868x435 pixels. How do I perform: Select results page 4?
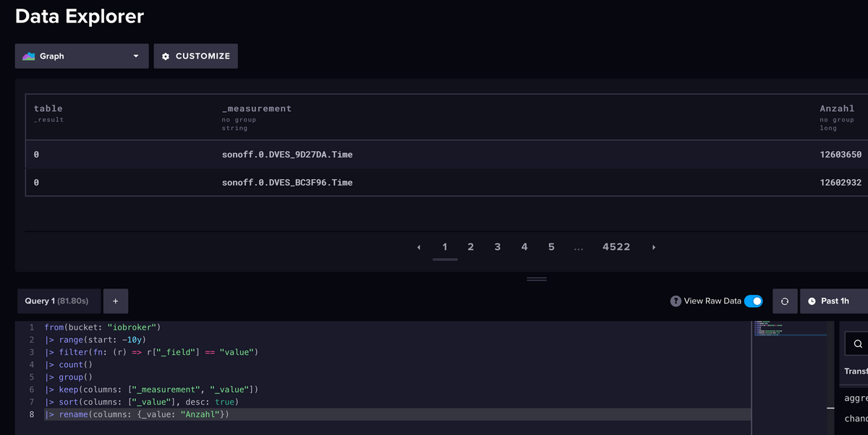524,247
